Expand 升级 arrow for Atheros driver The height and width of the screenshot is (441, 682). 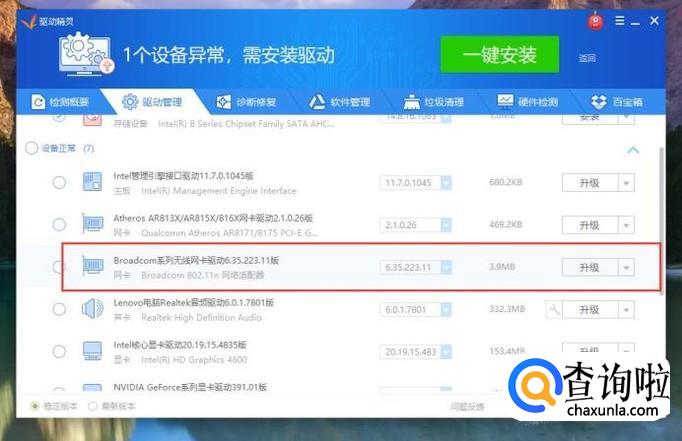(626, 225)
